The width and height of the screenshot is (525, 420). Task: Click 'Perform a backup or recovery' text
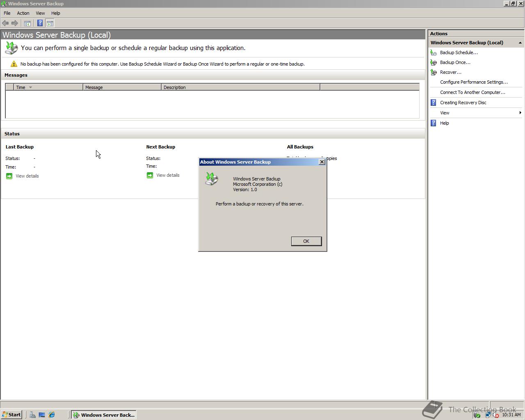260,204
